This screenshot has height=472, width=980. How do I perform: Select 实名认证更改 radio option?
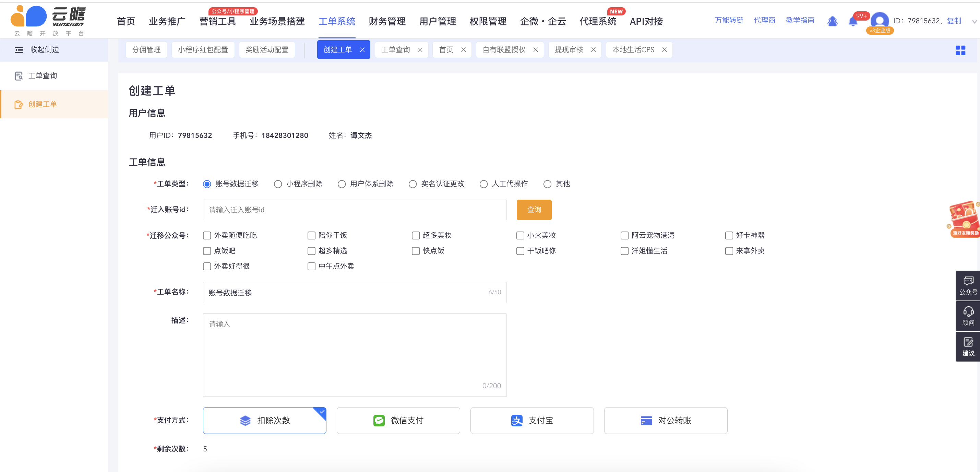tap(413, 184)
